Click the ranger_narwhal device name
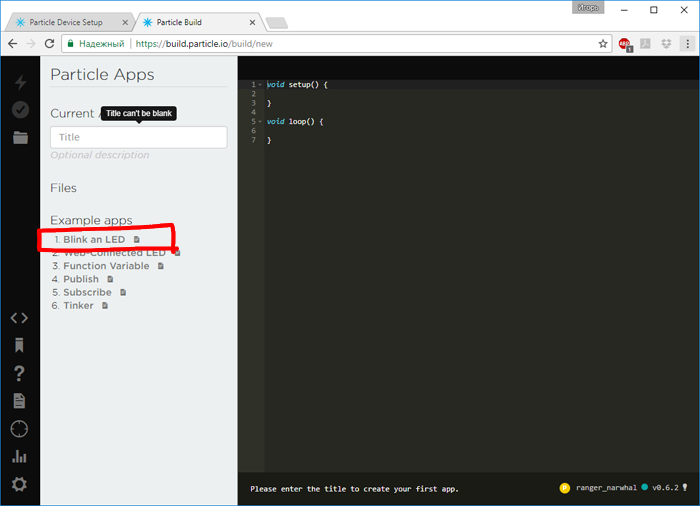Image resolution: width=700 pixels, height=506 pixels. pyautogui.click(x=606, y=488)
